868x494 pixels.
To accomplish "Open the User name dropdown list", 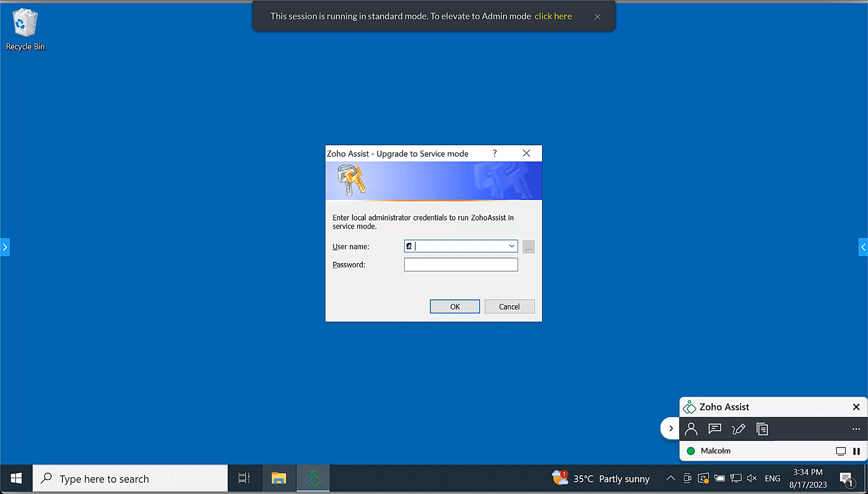I will pyautogui.click(x=511, y=246).
